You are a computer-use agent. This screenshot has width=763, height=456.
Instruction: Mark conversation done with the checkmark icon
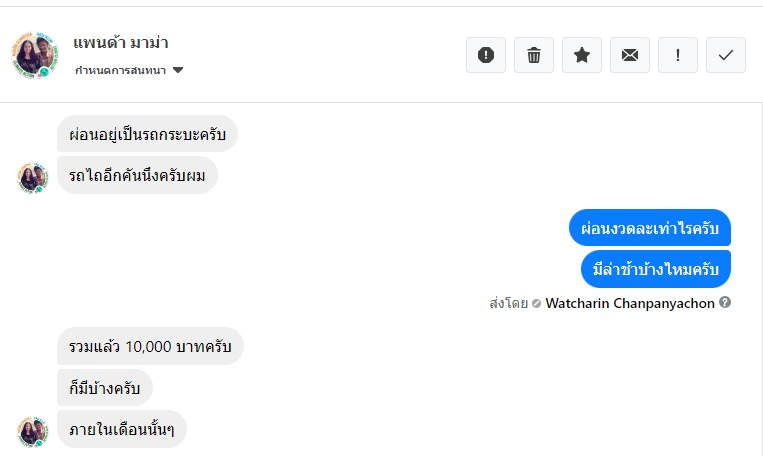(726, 55)
